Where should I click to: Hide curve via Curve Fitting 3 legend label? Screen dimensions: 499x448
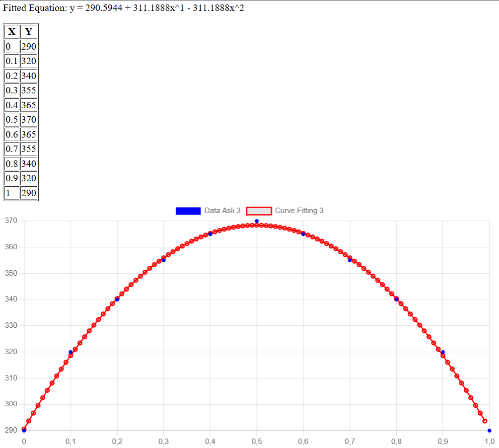(x=299, y=211)
